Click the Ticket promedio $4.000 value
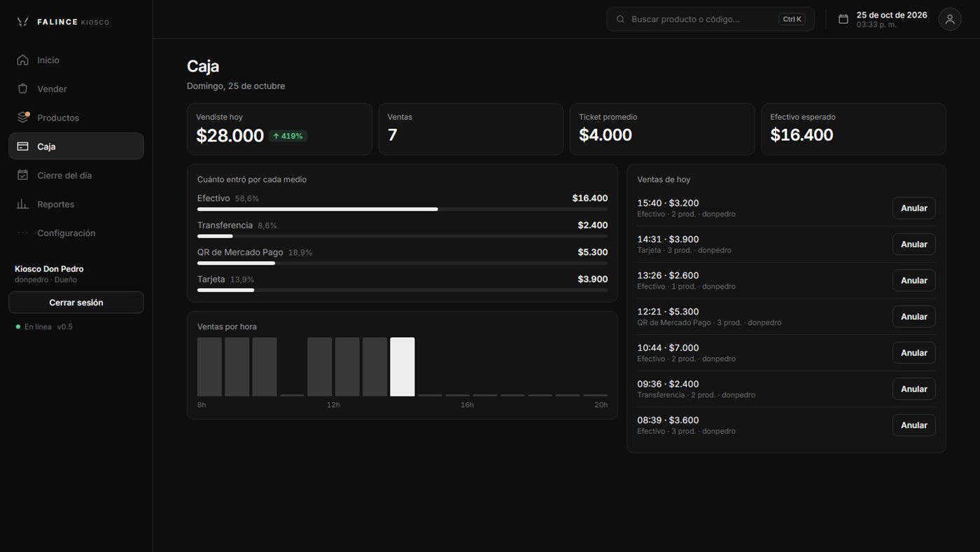This screenshot has height=552, width=980. pyautogui.click(x=605, y=135)
